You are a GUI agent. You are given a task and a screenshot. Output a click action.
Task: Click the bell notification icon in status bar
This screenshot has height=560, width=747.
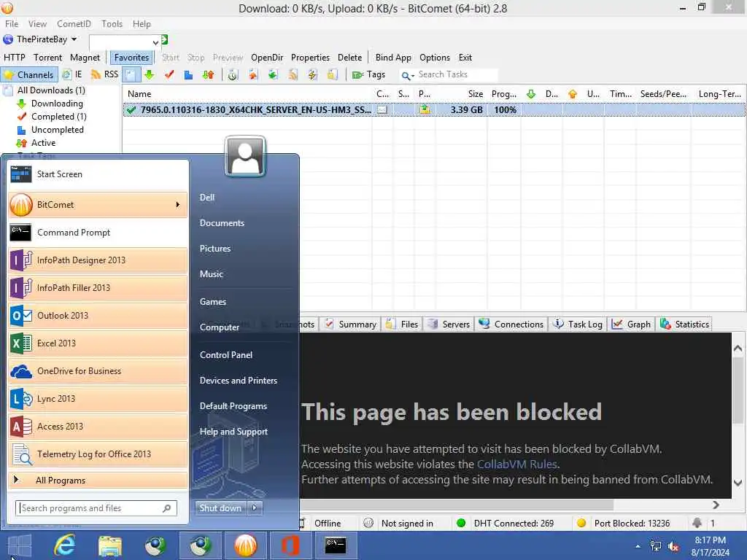pos(697,523)
